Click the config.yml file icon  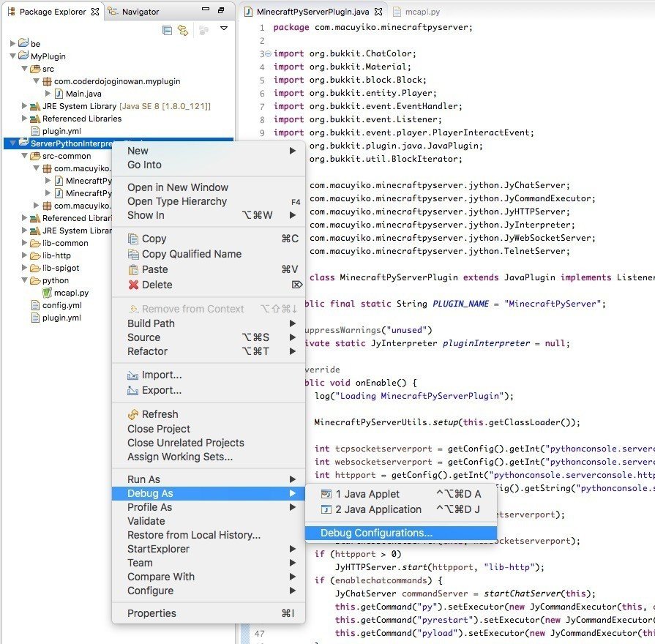[34, 305]
